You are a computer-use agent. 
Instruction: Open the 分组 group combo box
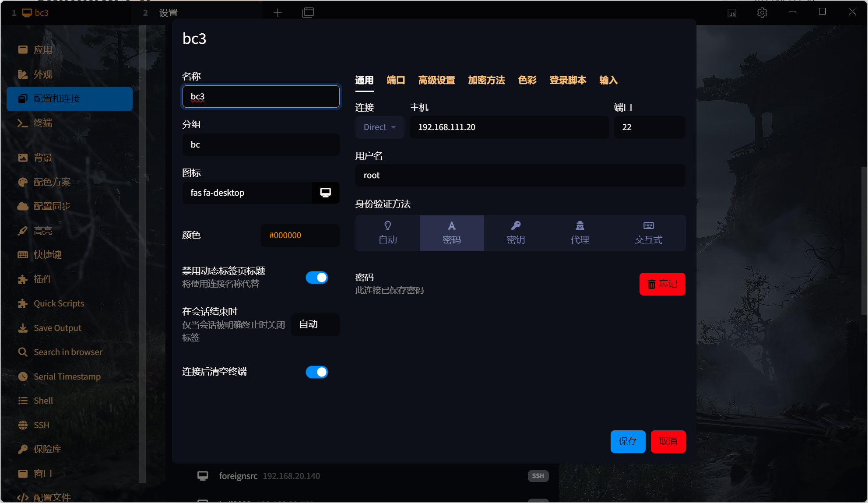[260, 144]
